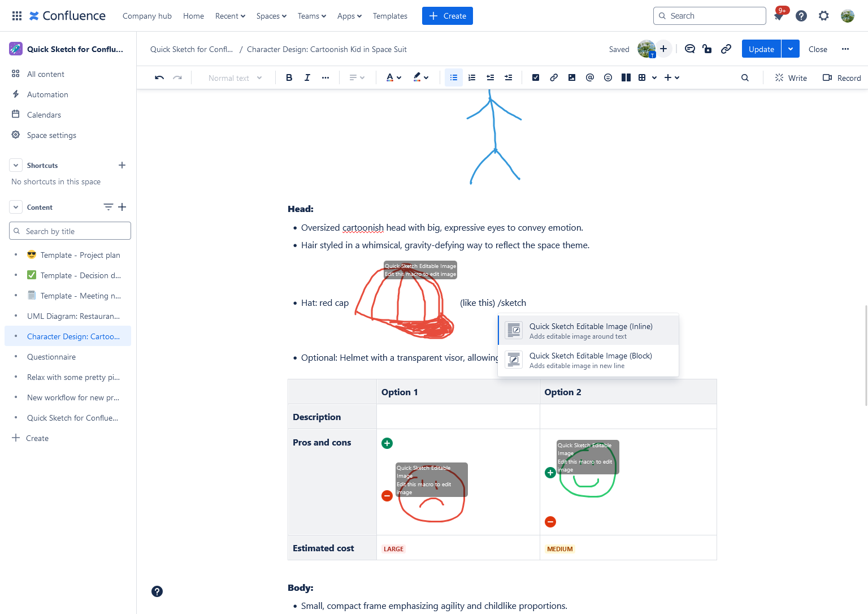Toggle italic formatting
Image resolution: width=868 pixels, height=614 pixels.
click(x=307, y=77)
